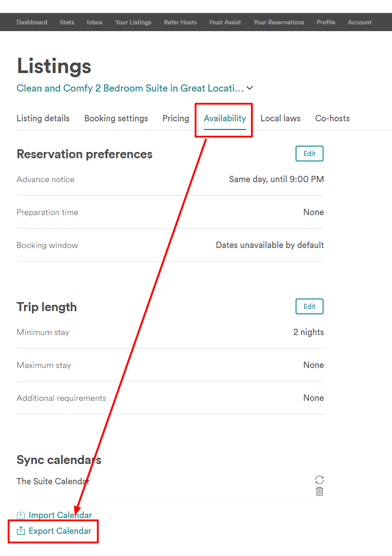The width and height of the screenshot is (392, 556).
Task: Edit the Trip length settings
Action: click(x=309, y=307)
